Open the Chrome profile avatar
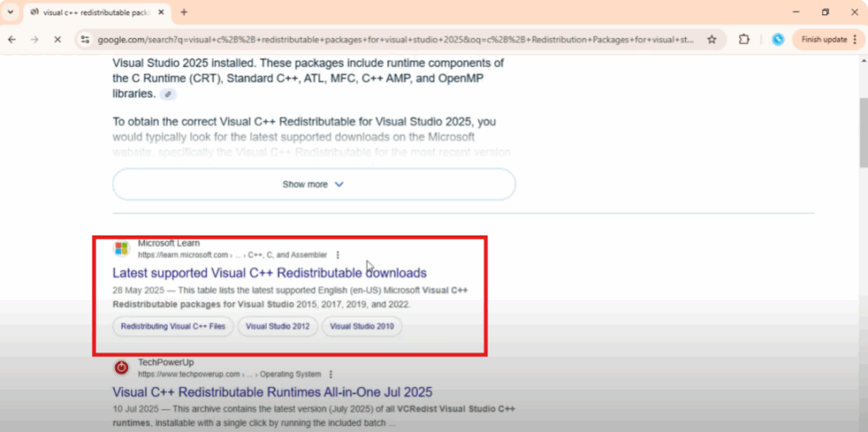 click(x=777, y=39)
